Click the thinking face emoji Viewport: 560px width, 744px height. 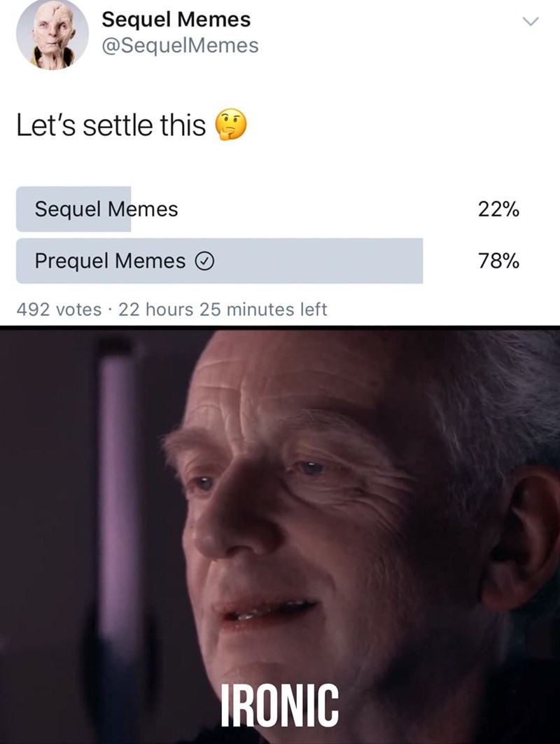[231, 125]
